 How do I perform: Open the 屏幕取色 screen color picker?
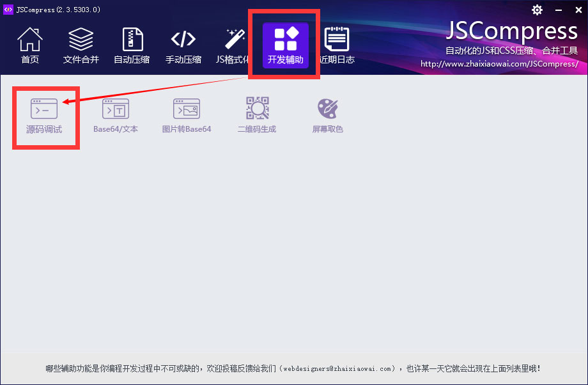[328, 116]
